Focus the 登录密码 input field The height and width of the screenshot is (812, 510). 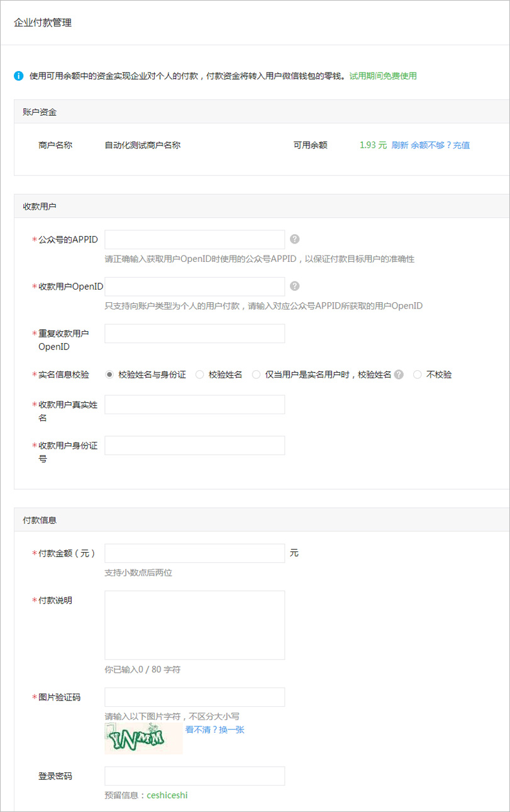click(x=194, y=776)
